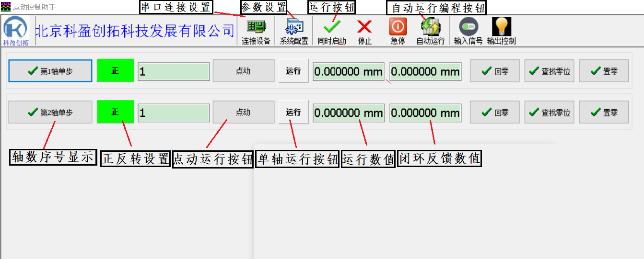
Task: Click axis 2 置零 button
Action: point(604,113)
